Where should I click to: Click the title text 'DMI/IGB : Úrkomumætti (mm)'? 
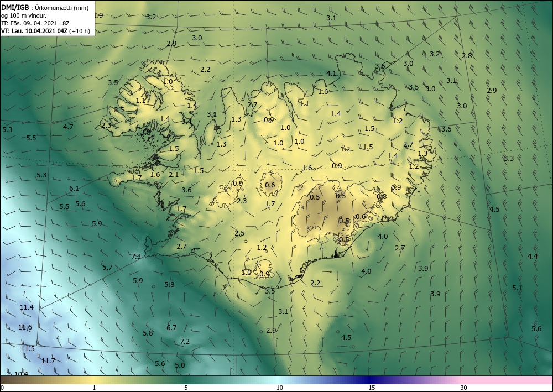click(x=45, y=7)
